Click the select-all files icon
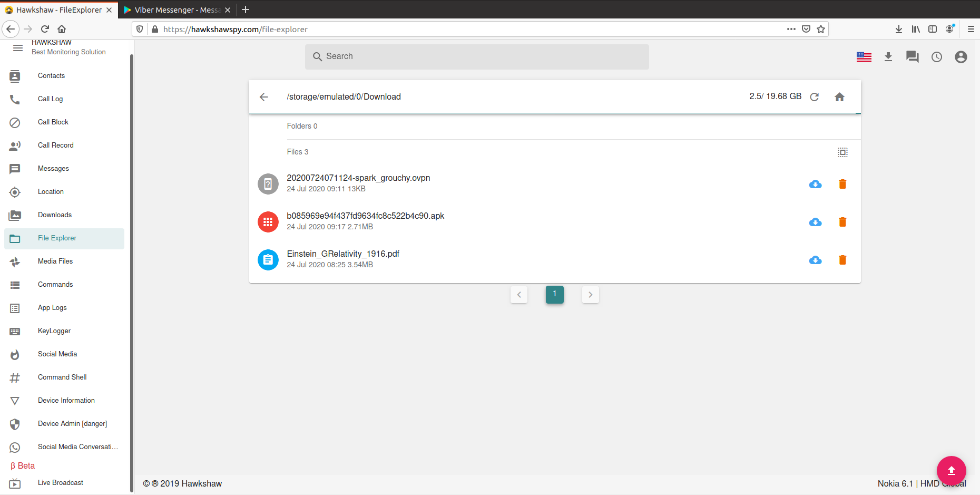980x495 pixels. coord(843,152)
